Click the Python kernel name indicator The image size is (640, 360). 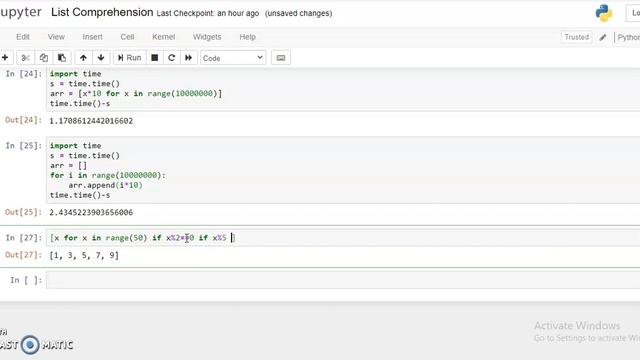[628, 38]
